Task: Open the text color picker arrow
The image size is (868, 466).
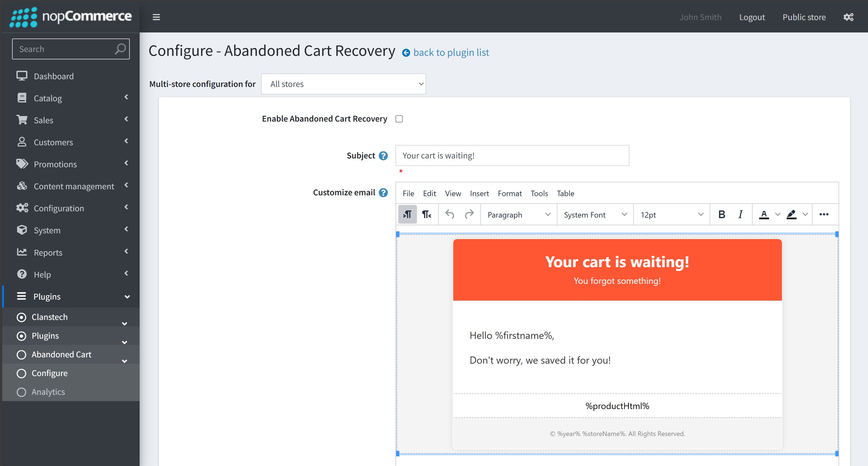Action: click(x=778, y=215)
